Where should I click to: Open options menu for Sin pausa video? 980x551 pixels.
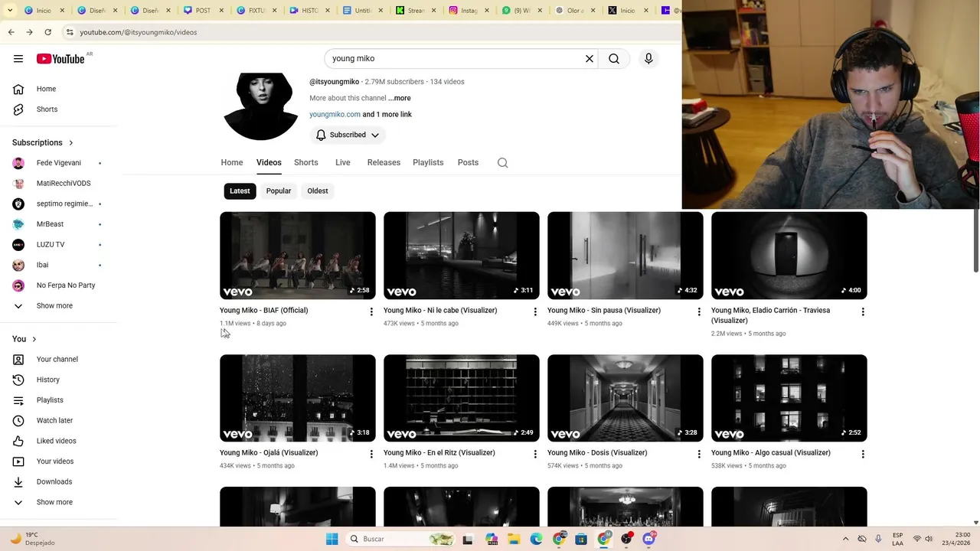coord(699,311)
